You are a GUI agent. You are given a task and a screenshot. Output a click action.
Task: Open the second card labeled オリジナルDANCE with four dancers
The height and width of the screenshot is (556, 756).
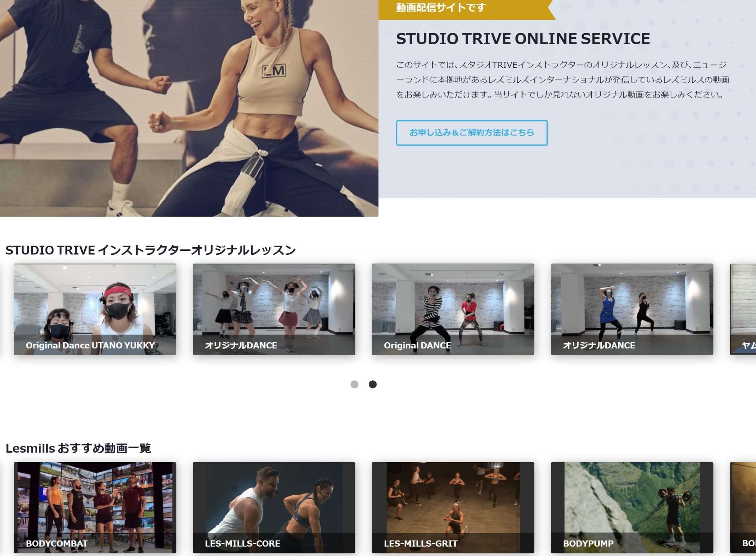274,309
